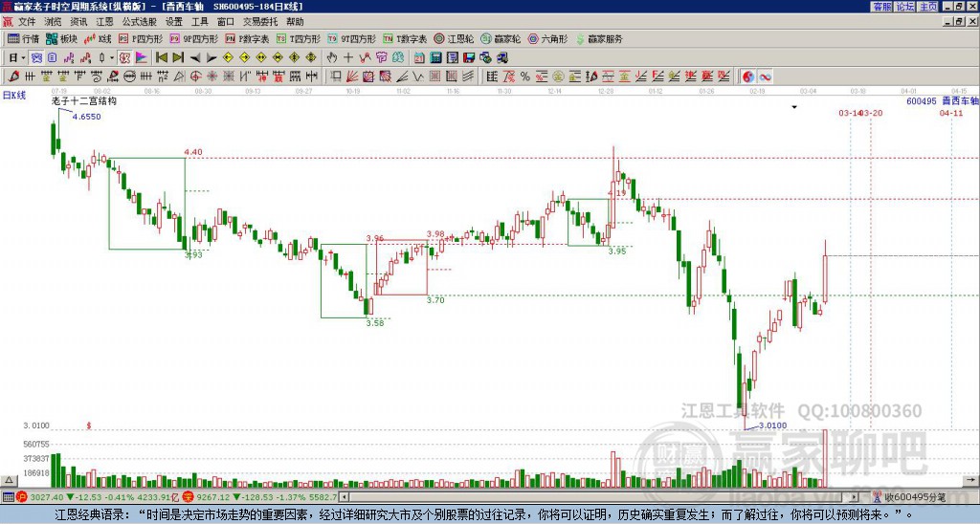Open the 交易委托 menu
This screenshot has width=980, height=524.
[260, 22]
